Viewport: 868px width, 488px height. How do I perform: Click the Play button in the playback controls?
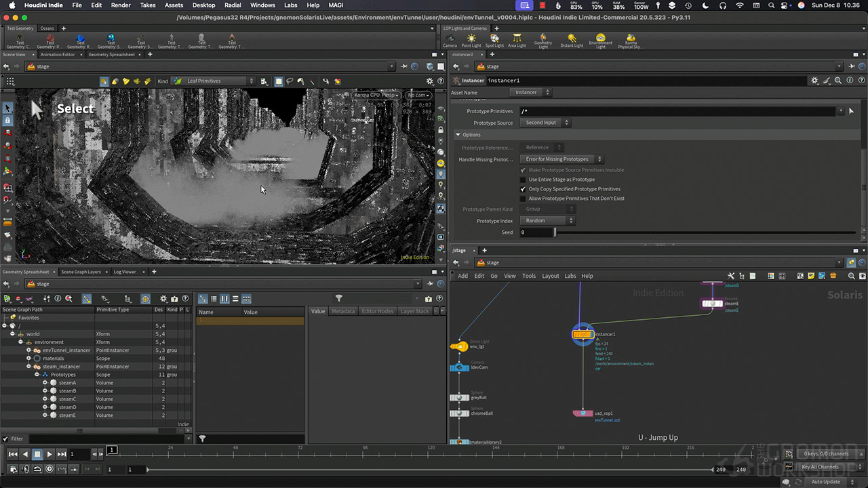[x=48, y=454]
